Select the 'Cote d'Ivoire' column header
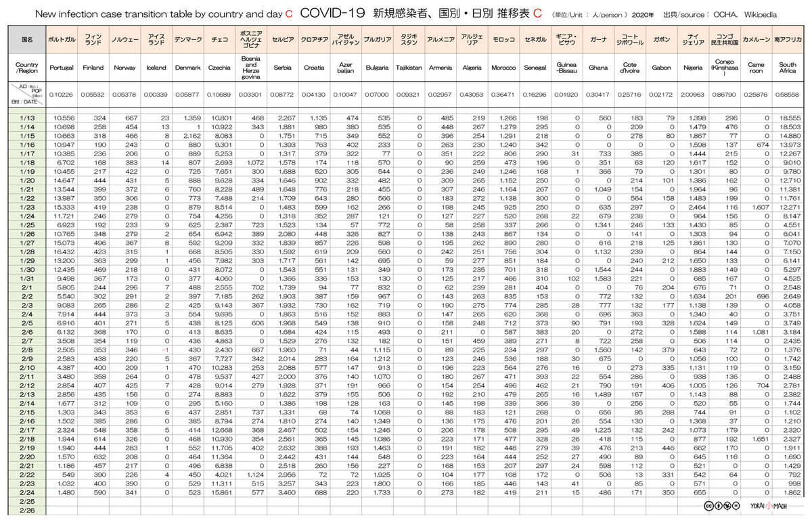Image resolution: width=812 pixels, height=520 pixels. tap(630, 68)
